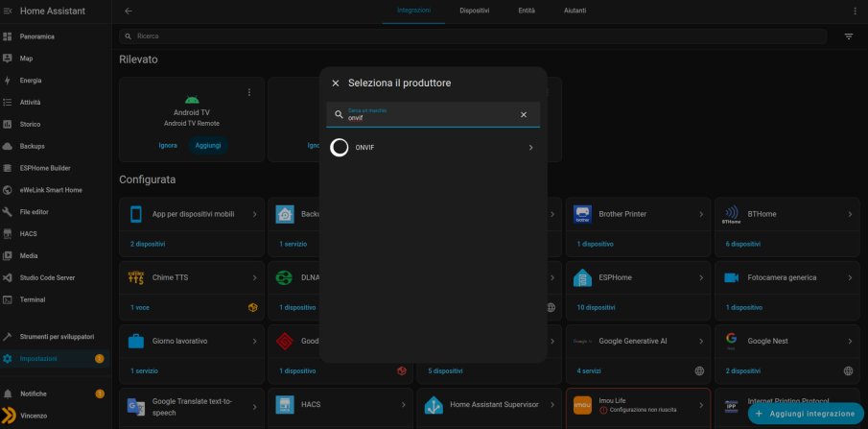Open Energia lightning icon in sidebar
This screenshot has width=868, height=429.
point(8,81)
